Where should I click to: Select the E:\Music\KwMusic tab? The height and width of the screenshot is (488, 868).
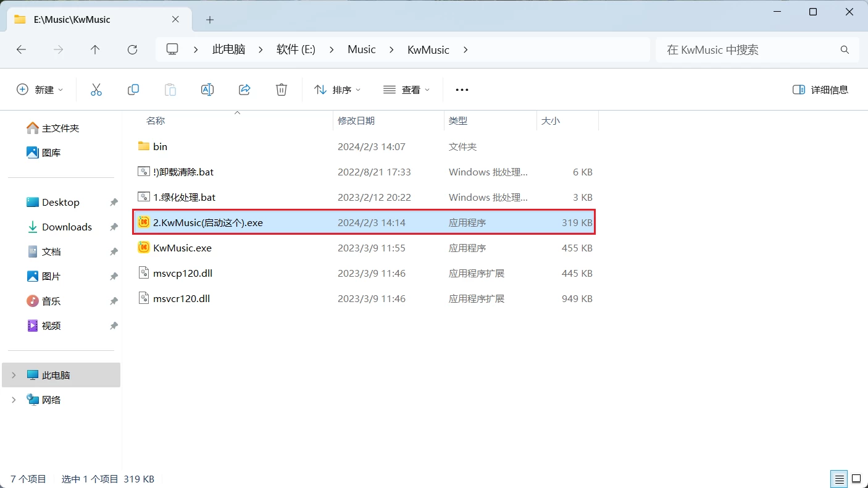93,19
